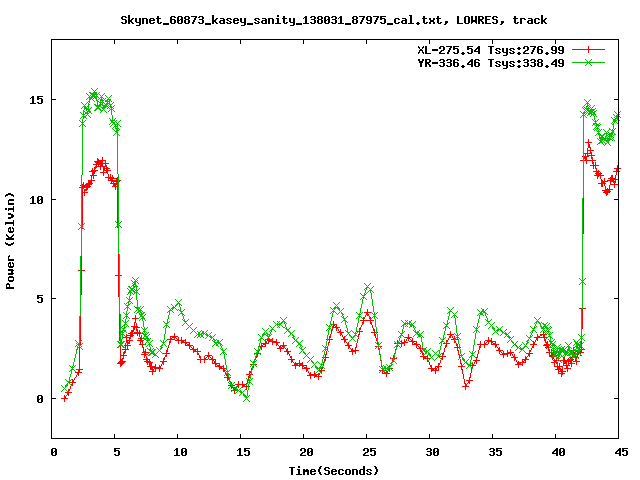
Task: Click the y-axis tick label 15
Action: pos(36,100)
